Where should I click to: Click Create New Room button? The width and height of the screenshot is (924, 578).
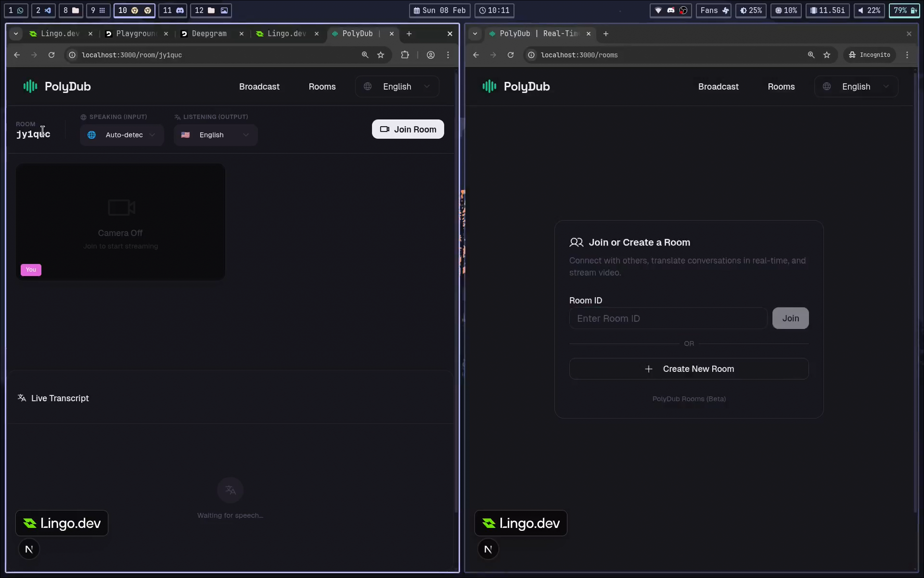[689, 369]
